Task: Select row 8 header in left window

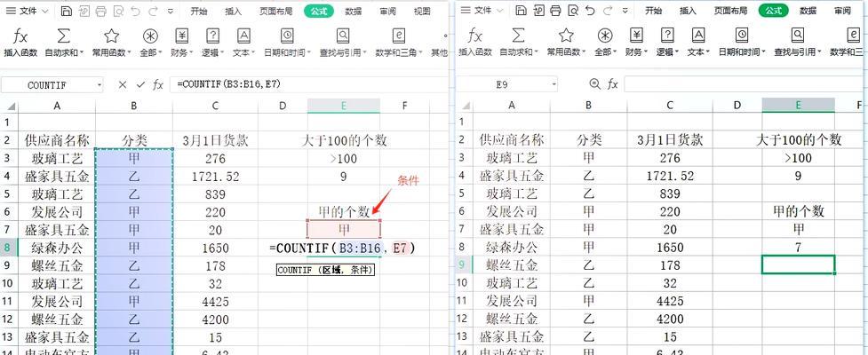Action: 8,248
